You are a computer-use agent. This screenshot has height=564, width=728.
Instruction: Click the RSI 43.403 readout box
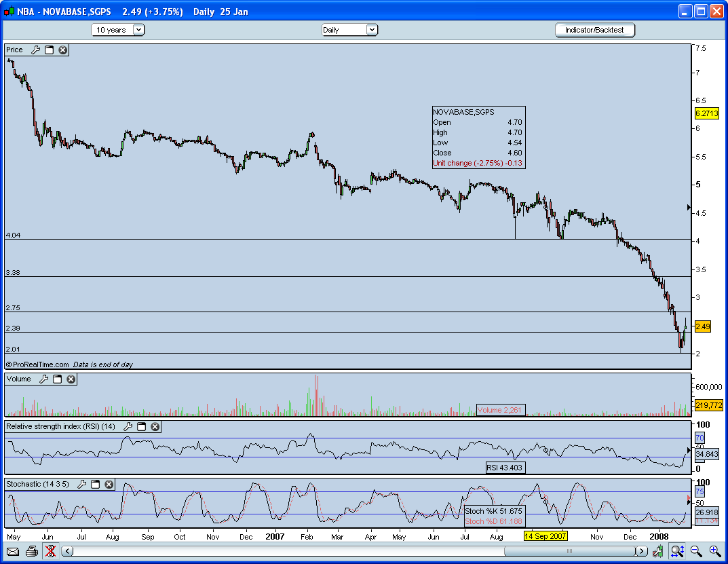coord(505,468)
